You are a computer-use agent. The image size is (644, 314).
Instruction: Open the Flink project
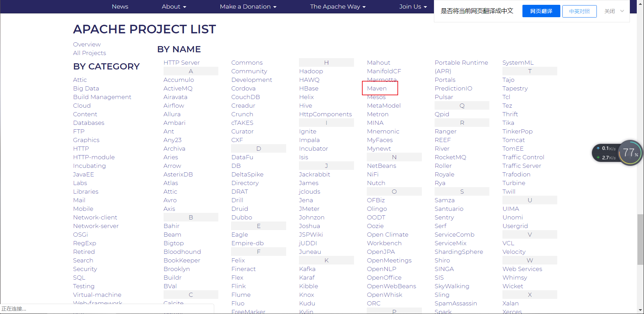pos(239,286)
